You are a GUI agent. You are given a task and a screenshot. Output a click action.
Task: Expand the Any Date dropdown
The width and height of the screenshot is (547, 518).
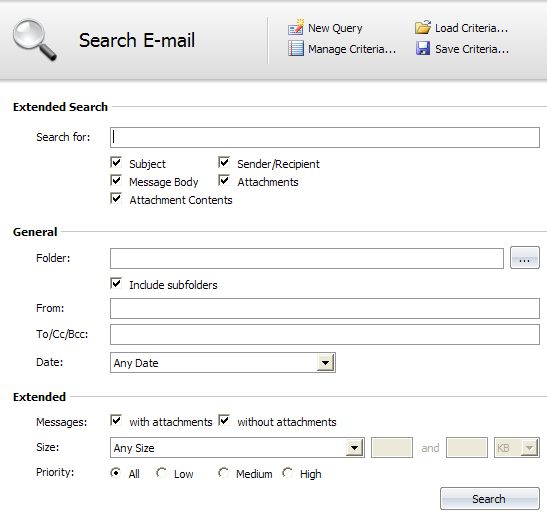pyautogui.click(x=325, y=363)
